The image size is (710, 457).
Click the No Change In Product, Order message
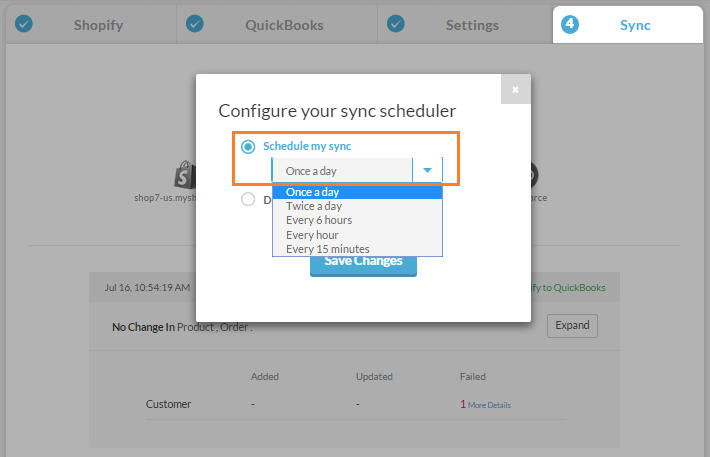[182, 327]
